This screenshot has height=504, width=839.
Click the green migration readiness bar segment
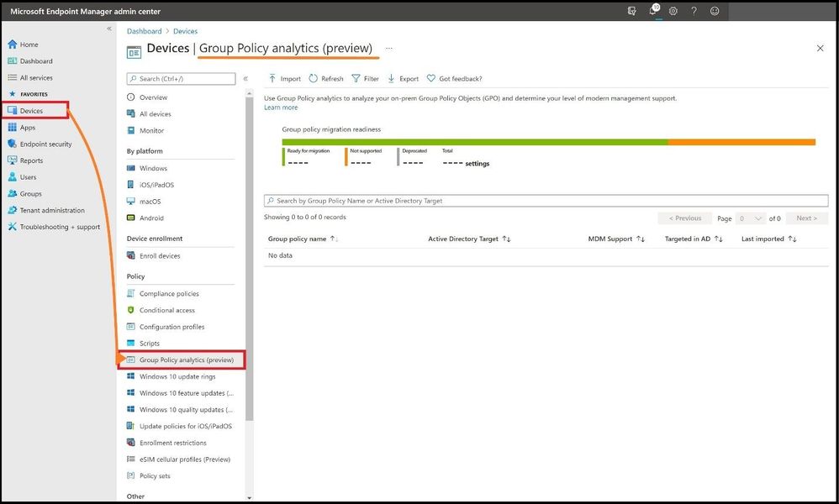coord(475,142)
